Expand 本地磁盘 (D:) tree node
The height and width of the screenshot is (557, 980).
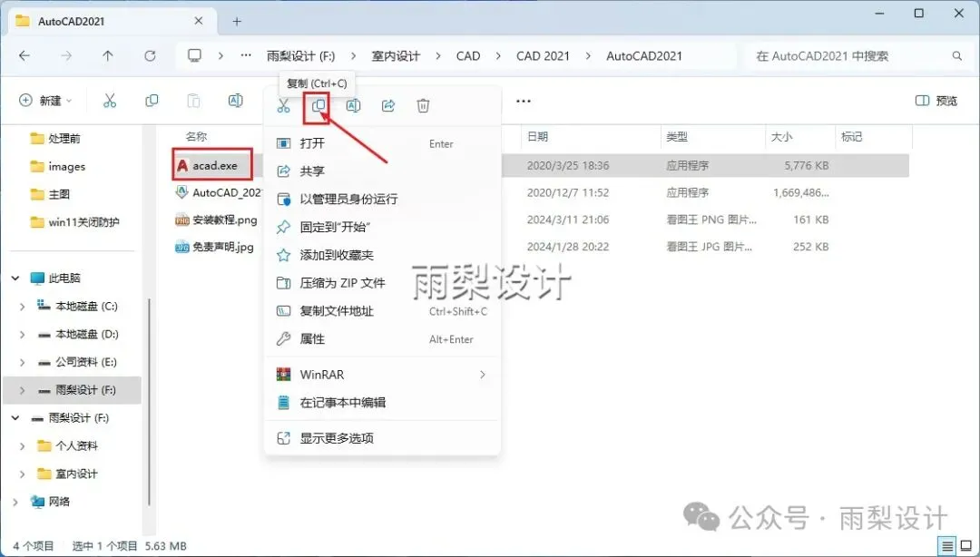(23, 335)
